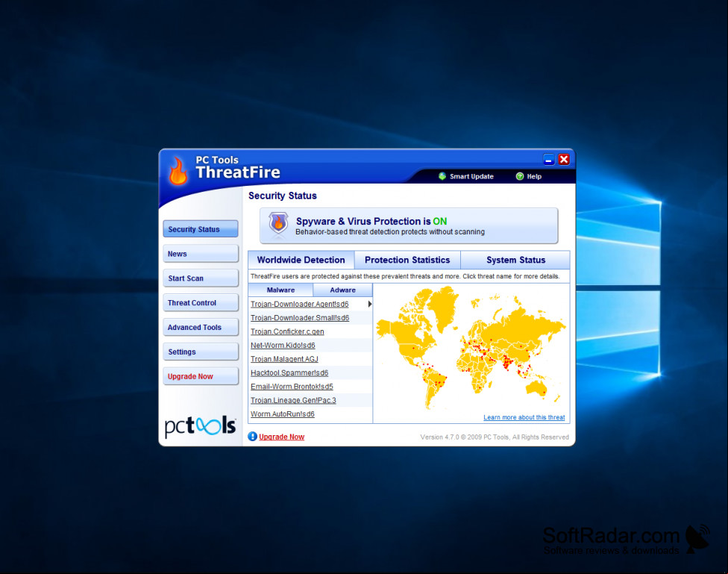Open the Help menu
Screen dimensions: 728x574
pyautogui.click(x=529, y=176)
